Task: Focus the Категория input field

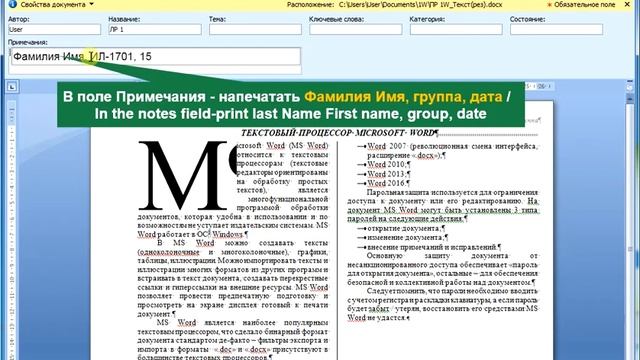Action: click(456, 29)
